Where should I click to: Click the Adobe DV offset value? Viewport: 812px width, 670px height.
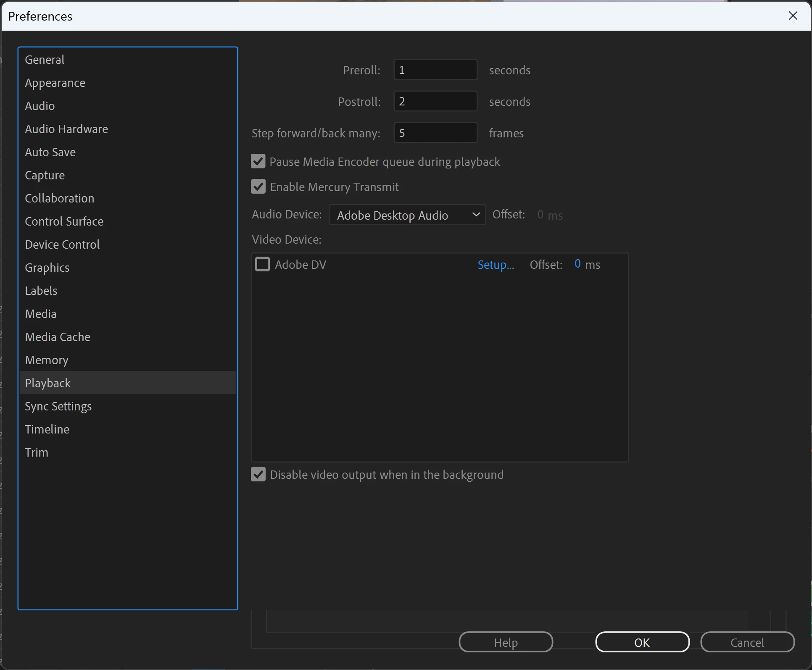(577, 264)
